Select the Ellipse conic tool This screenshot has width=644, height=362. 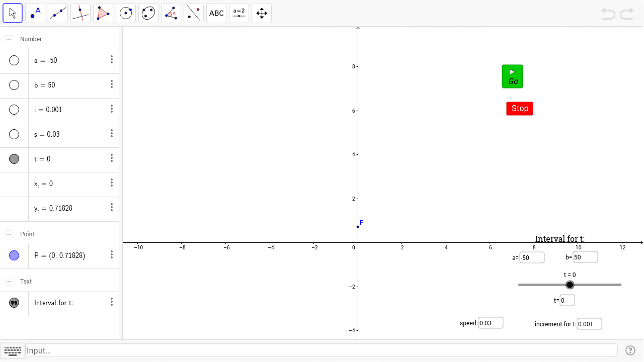[148, 13]
